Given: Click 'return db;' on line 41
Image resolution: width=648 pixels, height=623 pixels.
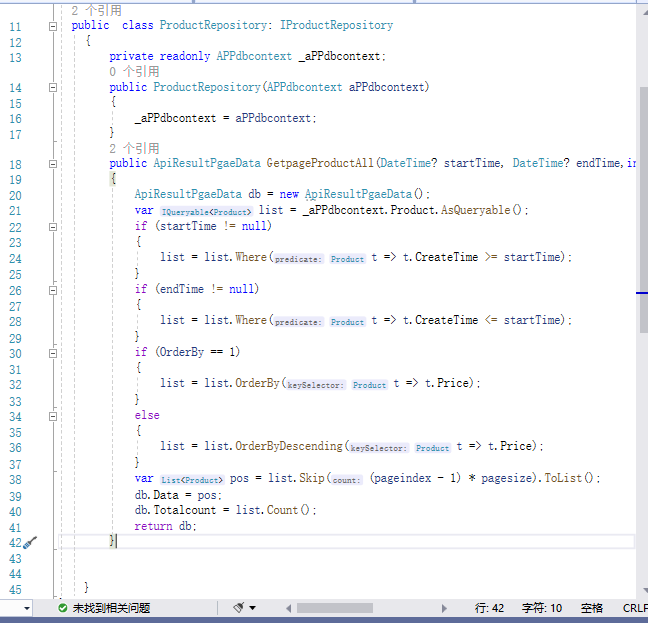Looking at the screenshot, I should pos(166,526).
